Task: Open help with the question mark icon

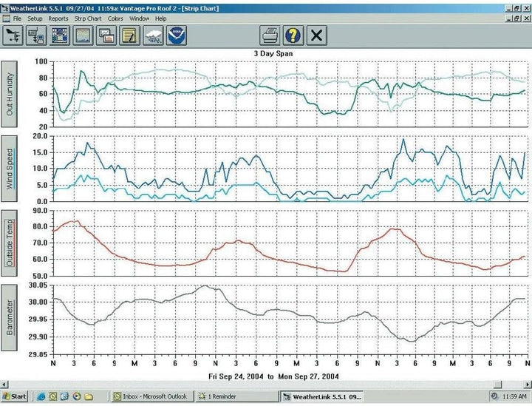Action: pyautogui.click(x=293, y=35)
